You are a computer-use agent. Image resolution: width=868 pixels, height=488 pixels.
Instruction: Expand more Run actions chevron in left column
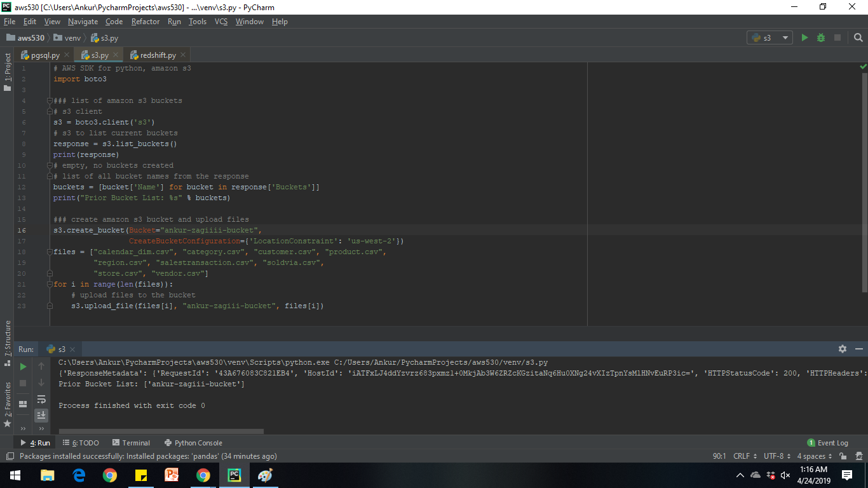(23, 429)
